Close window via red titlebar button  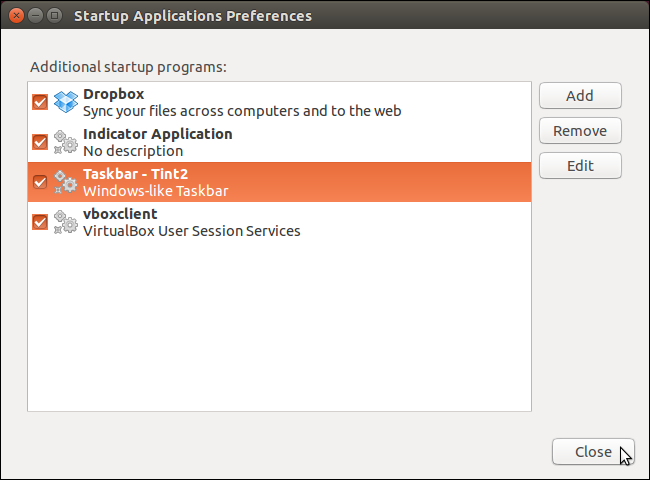[17, 16]
